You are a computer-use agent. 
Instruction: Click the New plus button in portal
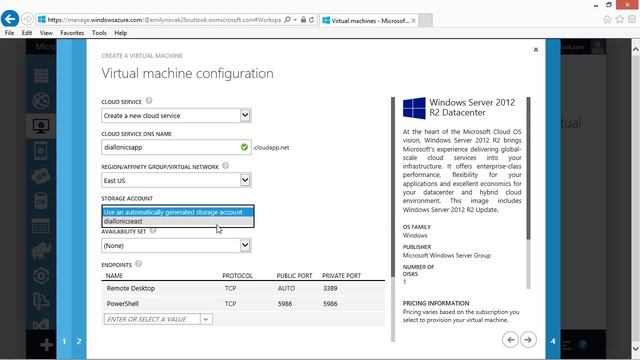(46, 345)
